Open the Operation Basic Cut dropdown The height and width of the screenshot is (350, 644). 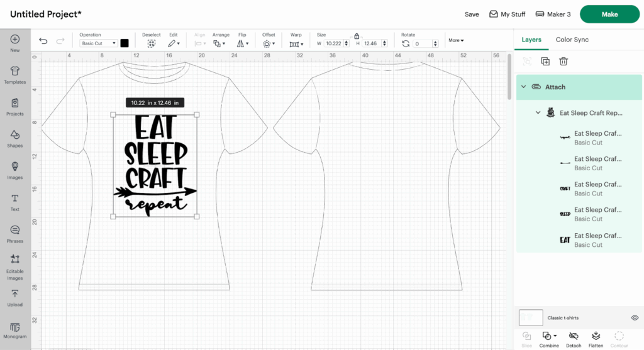(x=99, y=43)
